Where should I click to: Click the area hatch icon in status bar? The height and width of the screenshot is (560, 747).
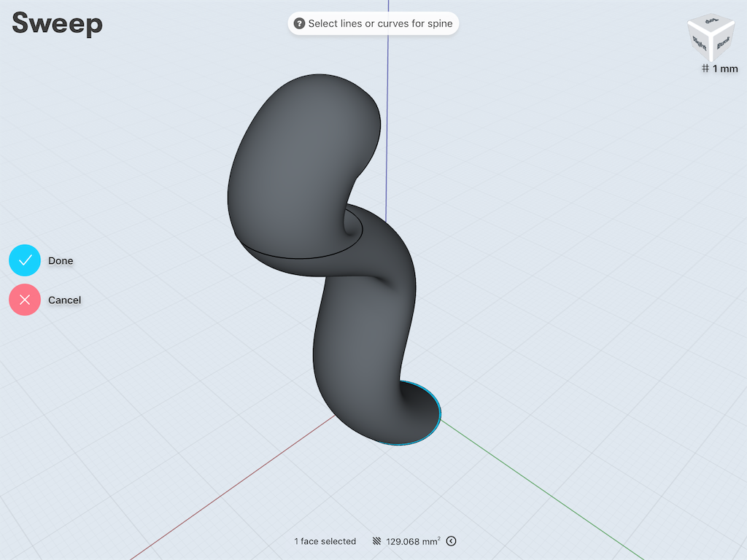click(x=377, y=542)
